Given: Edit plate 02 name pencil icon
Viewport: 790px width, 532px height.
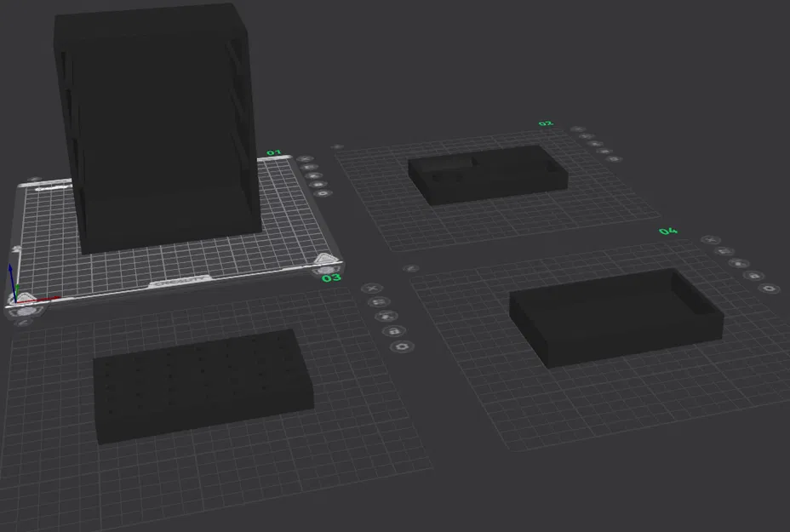Looking at the screenshot, I should coord(338,147).
